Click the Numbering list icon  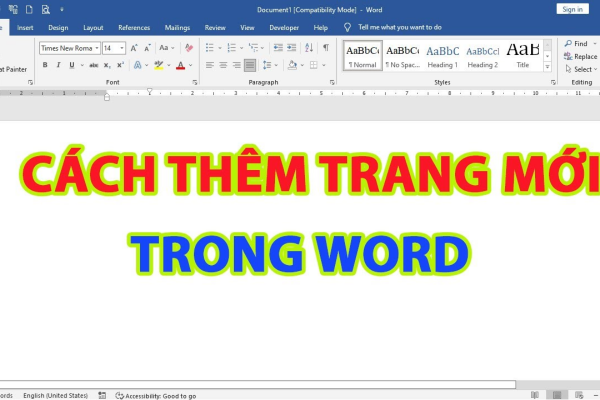coord(232,47)
